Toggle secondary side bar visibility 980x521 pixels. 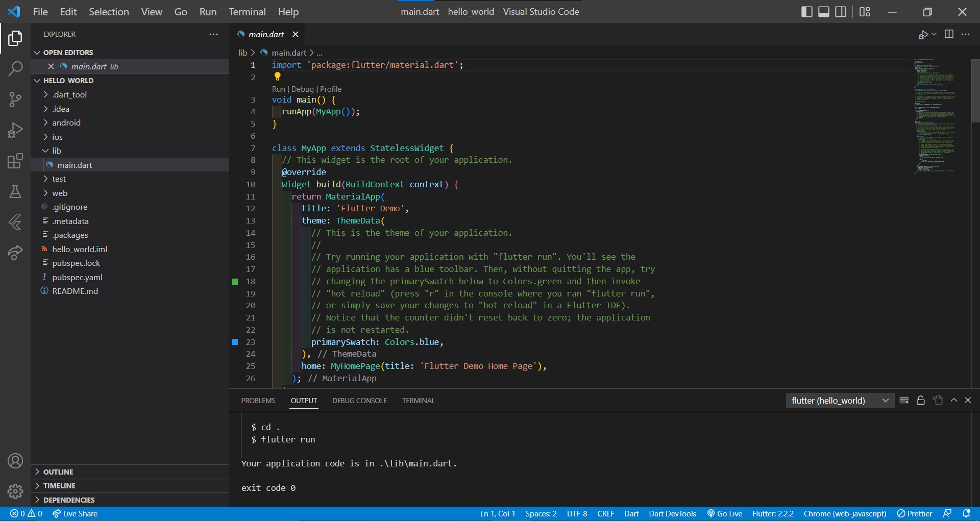pyautogui.click(x=841, y=12)
